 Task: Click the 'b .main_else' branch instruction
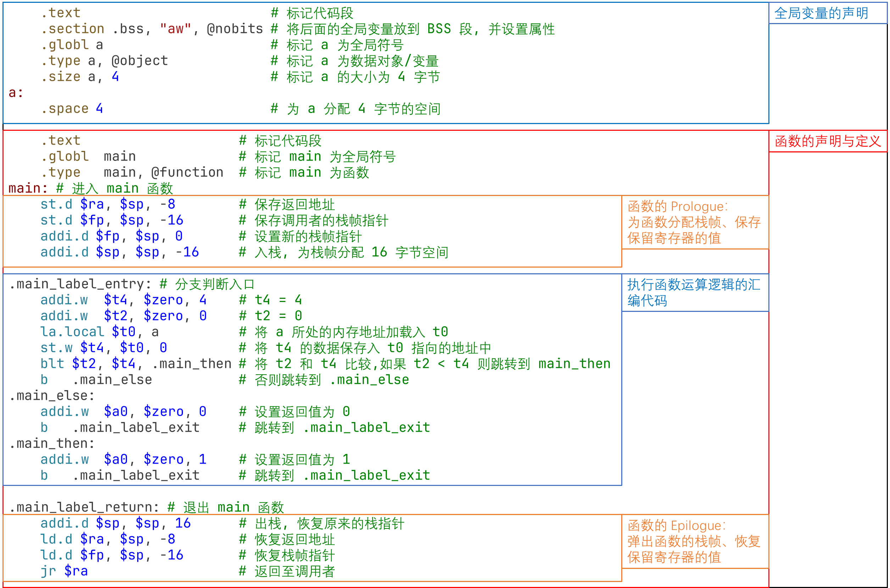click(96, 380)
